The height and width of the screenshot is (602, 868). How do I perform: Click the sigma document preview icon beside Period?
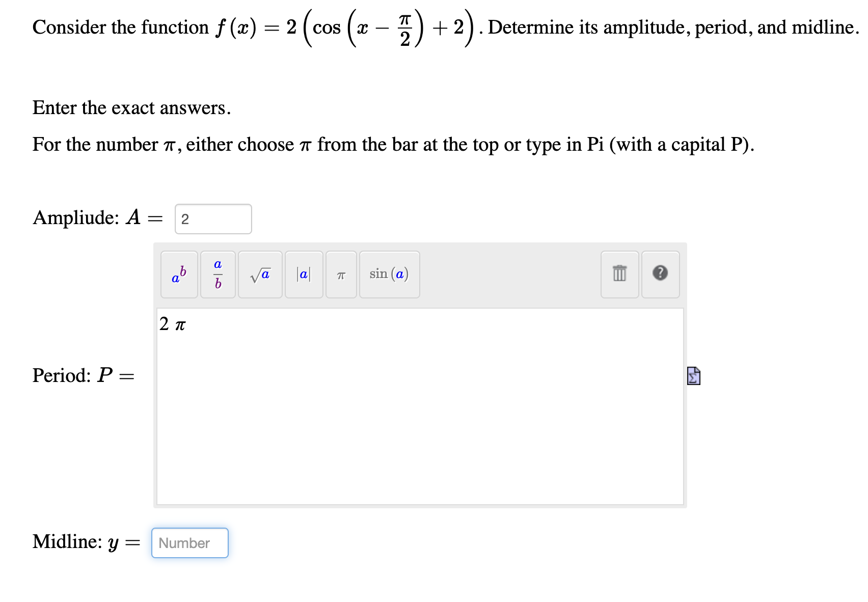[x=693, y=376]
